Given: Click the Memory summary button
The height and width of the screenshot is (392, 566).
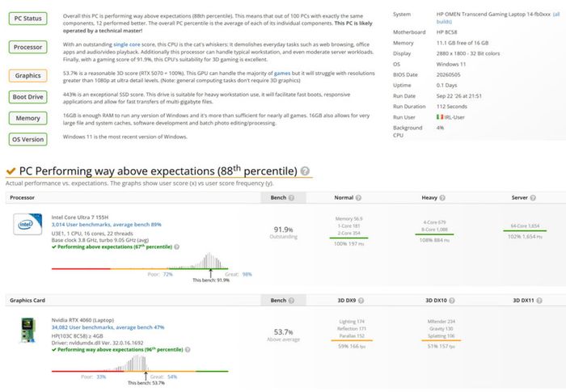Looking at the screenshot, I should pos(27,118).
